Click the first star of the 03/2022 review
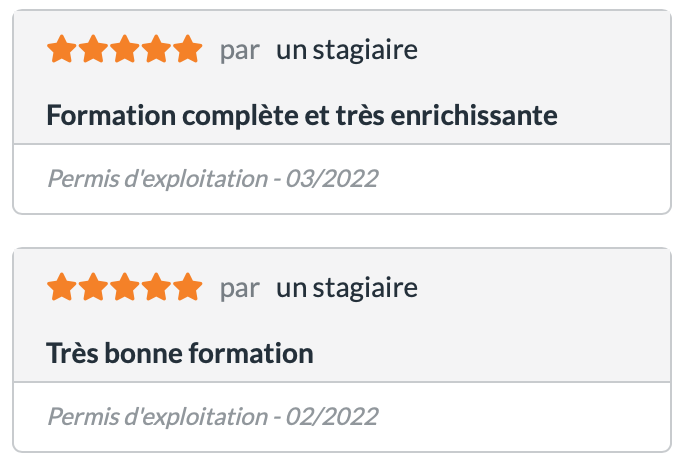Image resolution: width=684 pixels, height=460 pixels. click(62, 50)
